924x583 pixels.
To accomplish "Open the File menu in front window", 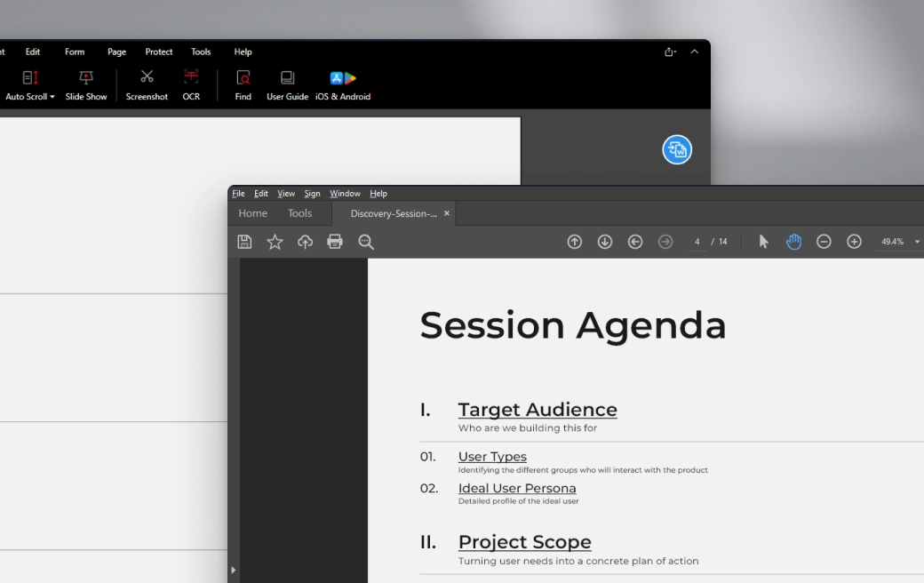I will 238,194.
